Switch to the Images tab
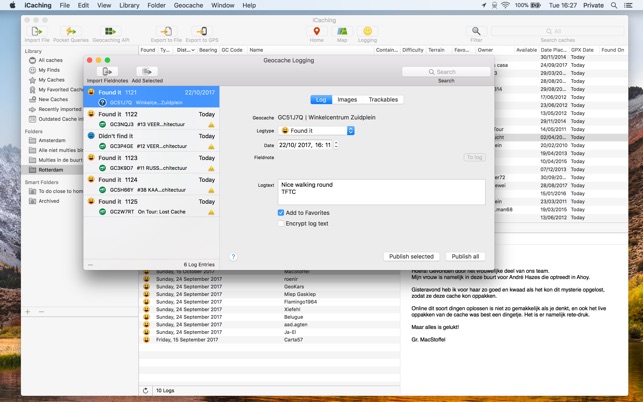The image size is (643, 402). pos(347,100)
